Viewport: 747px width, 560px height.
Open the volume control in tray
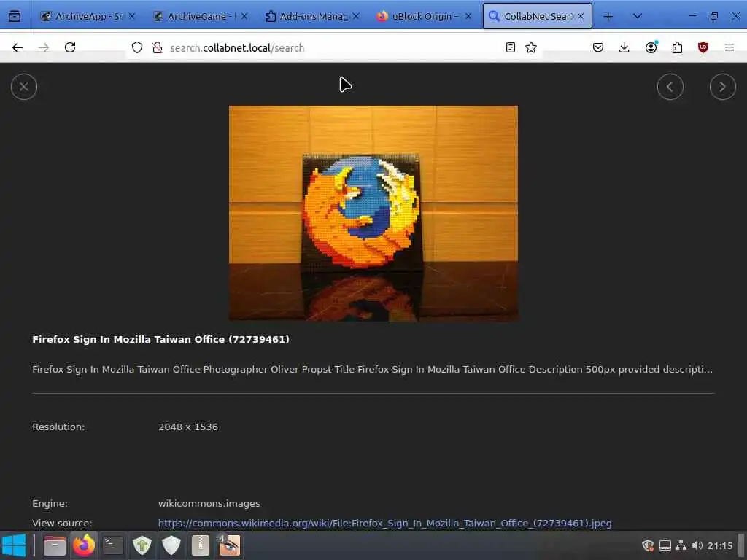697,545
